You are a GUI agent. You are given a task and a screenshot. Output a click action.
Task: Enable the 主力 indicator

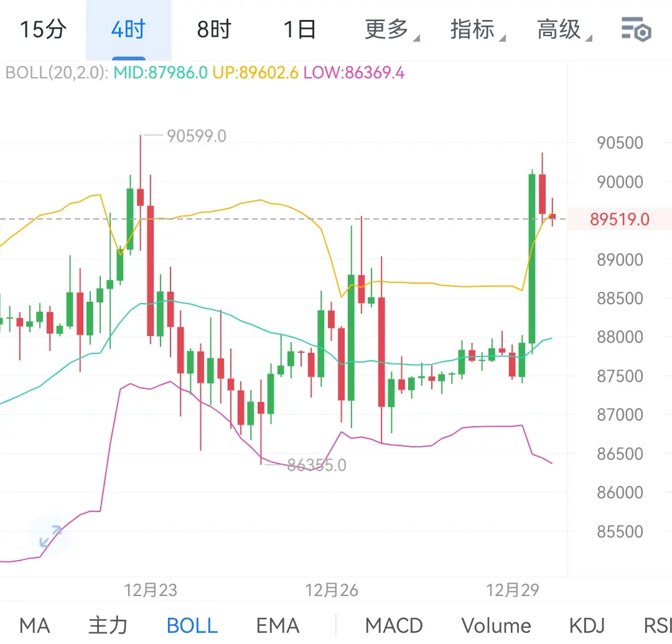point(108,625)
